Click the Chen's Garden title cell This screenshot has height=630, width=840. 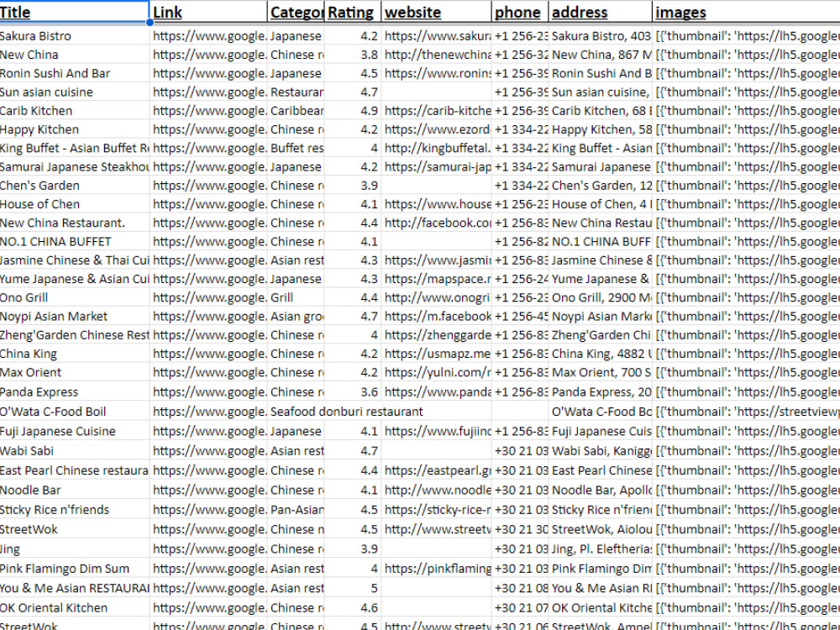[x=74, y=186]
